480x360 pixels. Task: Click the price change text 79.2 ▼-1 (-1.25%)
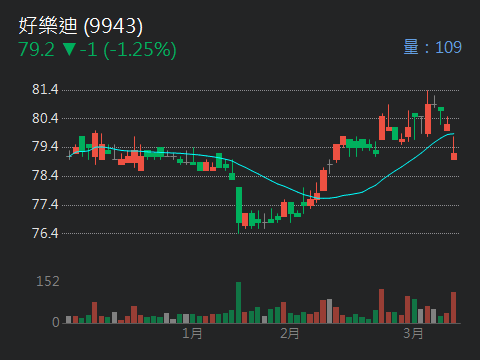click(97, 50)
